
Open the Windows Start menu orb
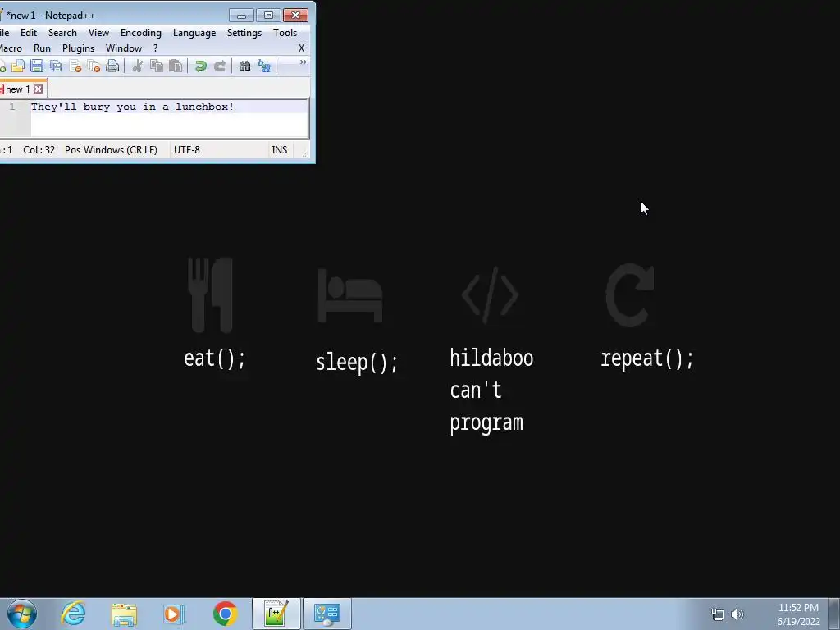pyautogui.click(x=22, y=614)
